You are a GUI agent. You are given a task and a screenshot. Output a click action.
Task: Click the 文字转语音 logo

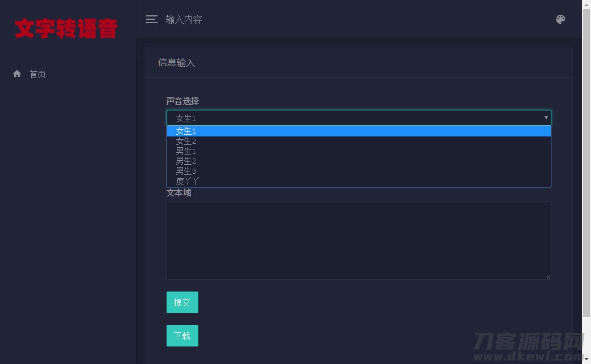[x=64, y=27]
